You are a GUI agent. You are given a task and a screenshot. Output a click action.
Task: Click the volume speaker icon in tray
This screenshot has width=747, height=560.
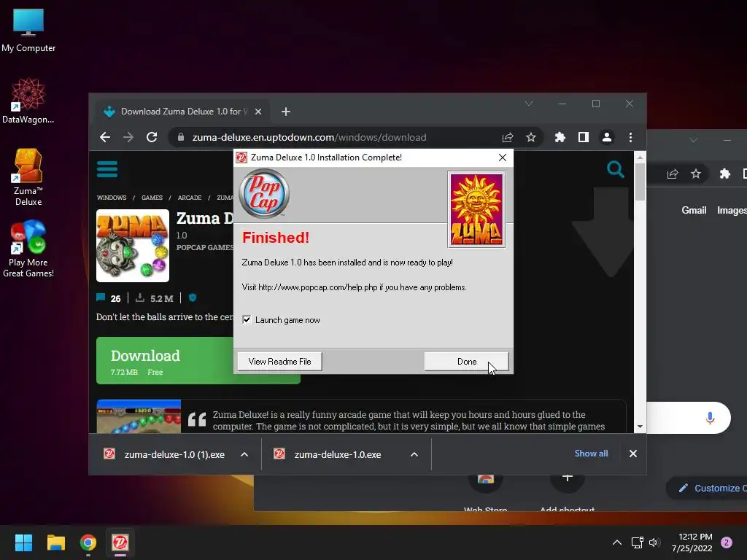[653, 542]
